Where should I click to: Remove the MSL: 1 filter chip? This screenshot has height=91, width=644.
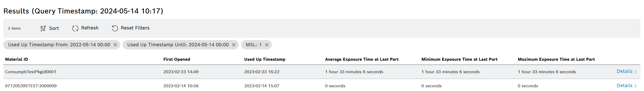(267, 45)
